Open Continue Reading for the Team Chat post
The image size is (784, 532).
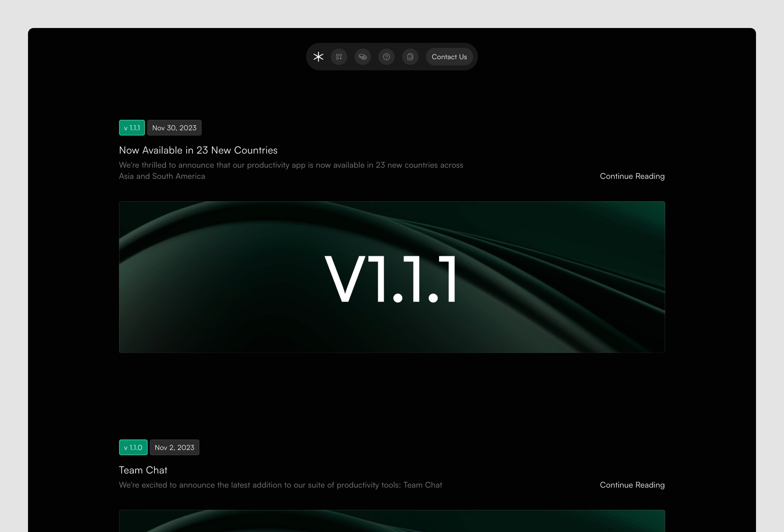tap(632, 485)
